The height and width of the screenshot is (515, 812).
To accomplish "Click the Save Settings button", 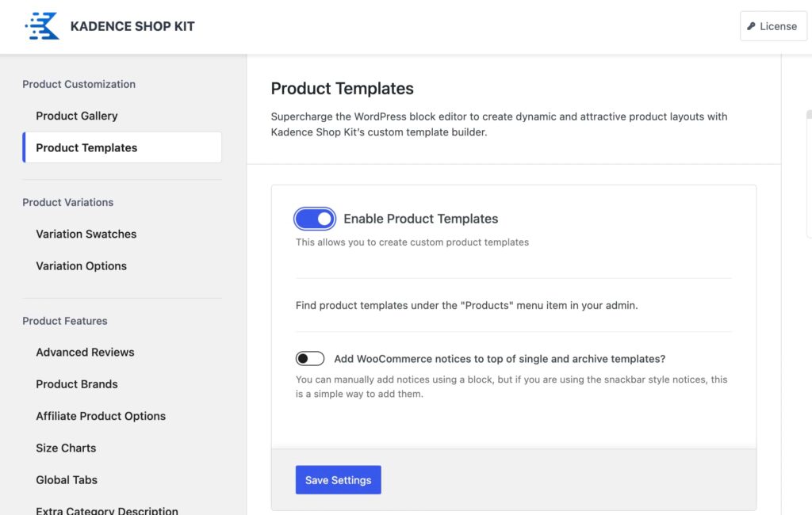I will pos(338,480).
